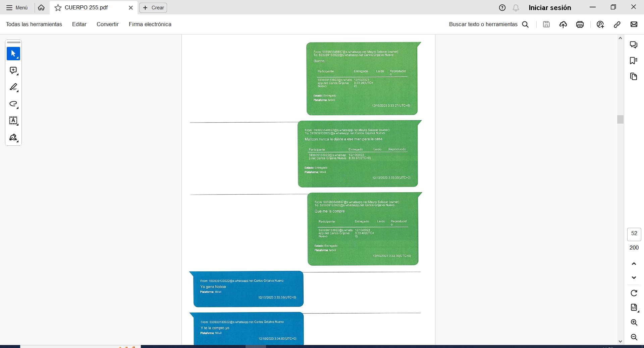Open the Convertir menu
644x348 pixels.
(108, 24)
